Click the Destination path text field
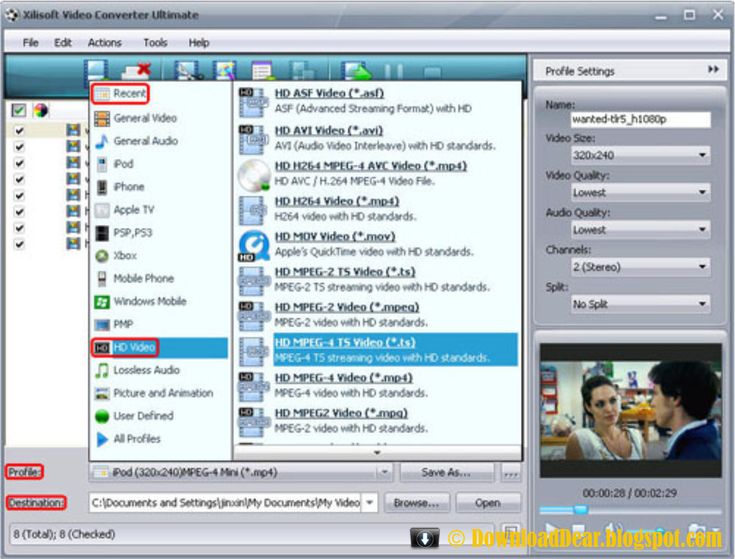 225,503
